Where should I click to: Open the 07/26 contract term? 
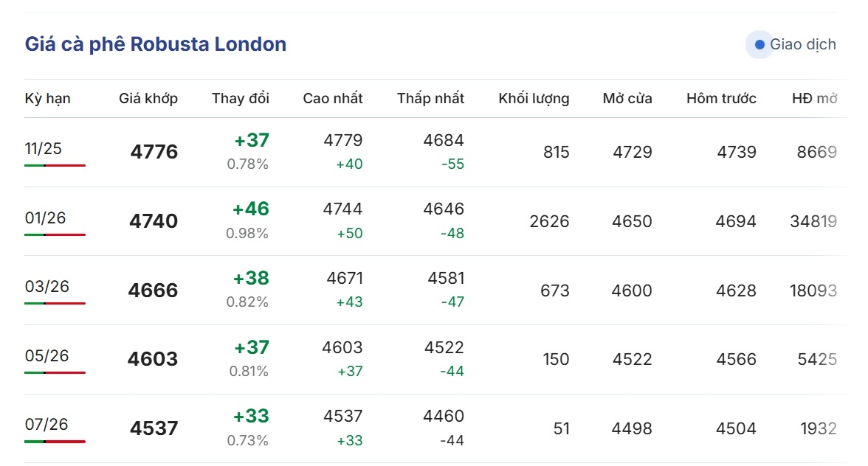tap(46, 425)
